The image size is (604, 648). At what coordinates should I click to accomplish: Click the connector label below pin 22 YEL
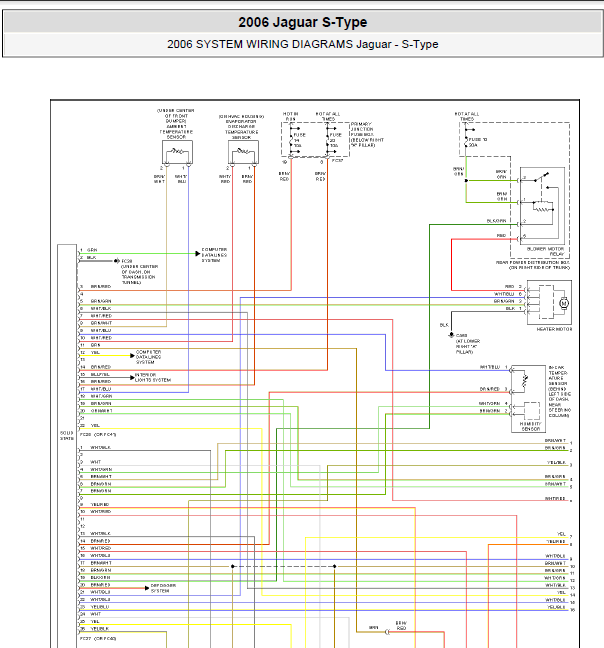click(98, 434)
